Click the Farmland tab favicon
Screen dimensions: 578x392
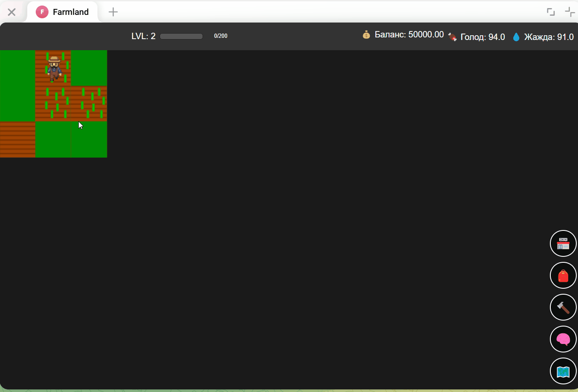tap(42, 12)
